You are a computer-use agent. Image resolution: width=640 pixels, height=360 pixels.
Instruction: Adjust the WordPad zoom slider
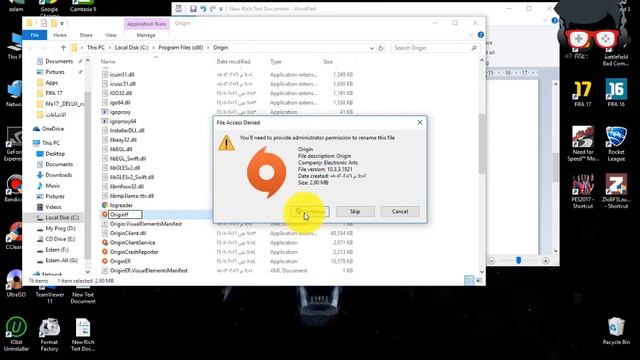518,260
